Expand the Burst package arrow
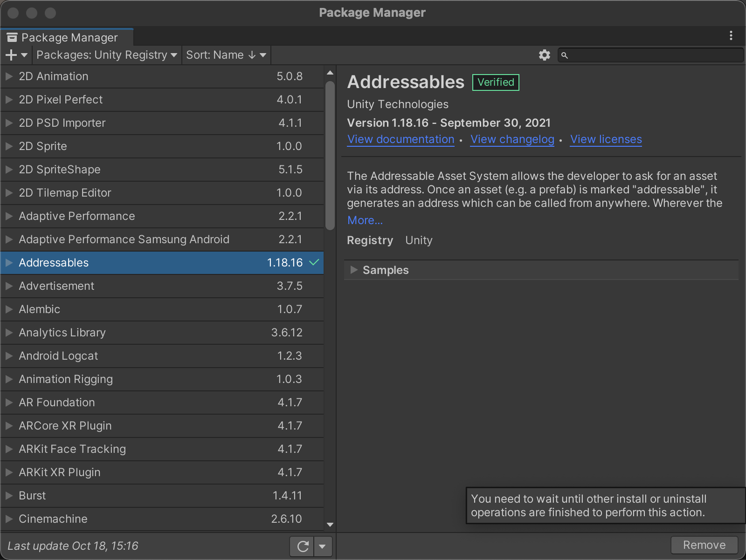 pyautogui.click(x=9, y=496)
